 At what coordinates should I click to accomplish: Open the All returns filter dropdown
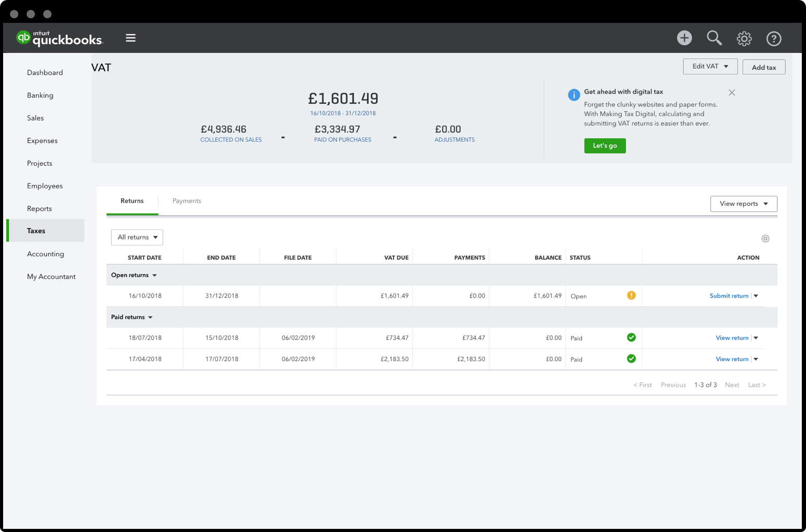pyautogui.click(x=137, y=237)
